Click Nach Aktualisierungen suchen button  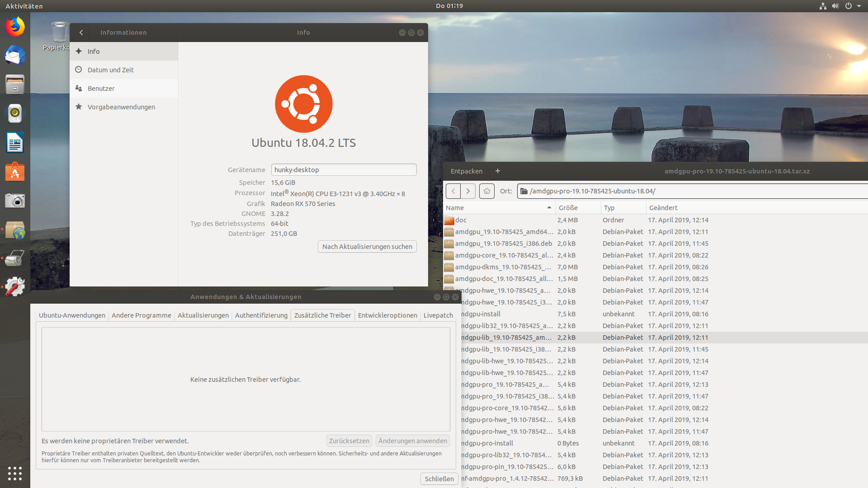point(367,247)
